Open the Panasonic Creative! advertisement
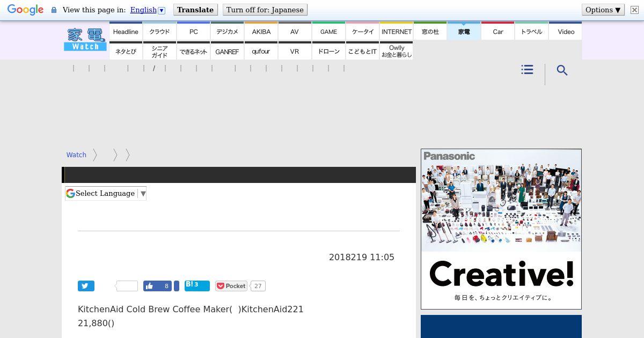 [501, 229]
